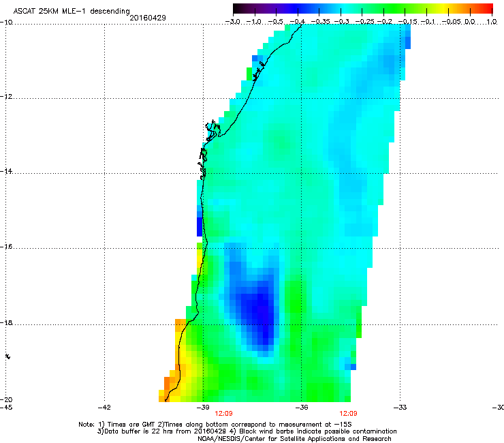504x443 pixels.
Task: Select the -0.25 color scale label
Action: [364, 22]
